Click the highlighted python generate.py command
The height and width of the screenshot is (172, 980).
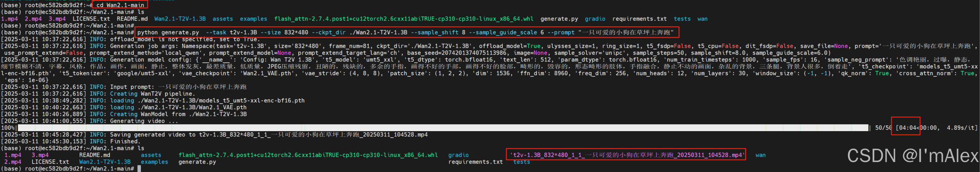[406, 32]
